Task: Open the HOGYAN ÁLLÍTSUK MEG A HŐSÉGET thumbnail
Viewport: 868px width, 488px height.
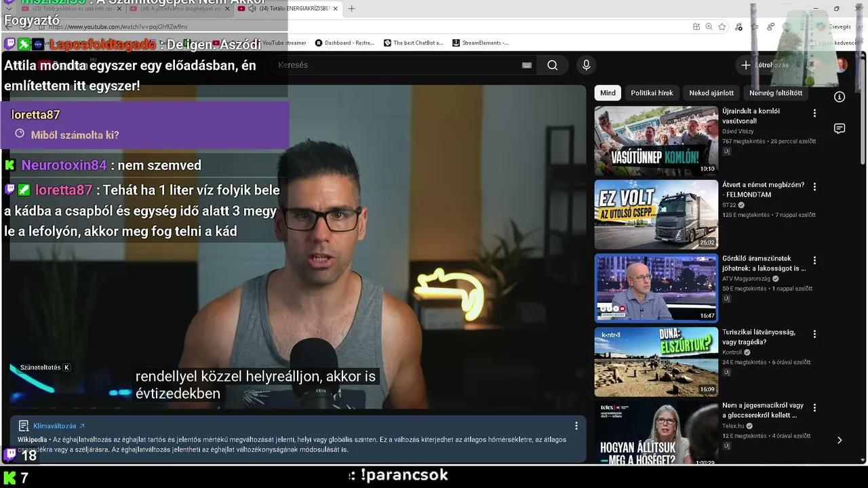Action: pyautogui.click(x=656, y=432)
